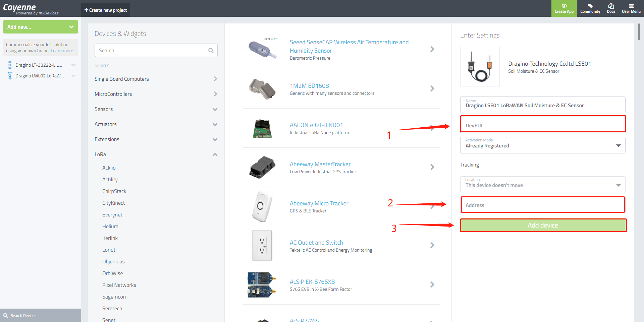Select Objenious LoRa network
Image resolution: width=644 pixels, height=322 pixels.
114,262
